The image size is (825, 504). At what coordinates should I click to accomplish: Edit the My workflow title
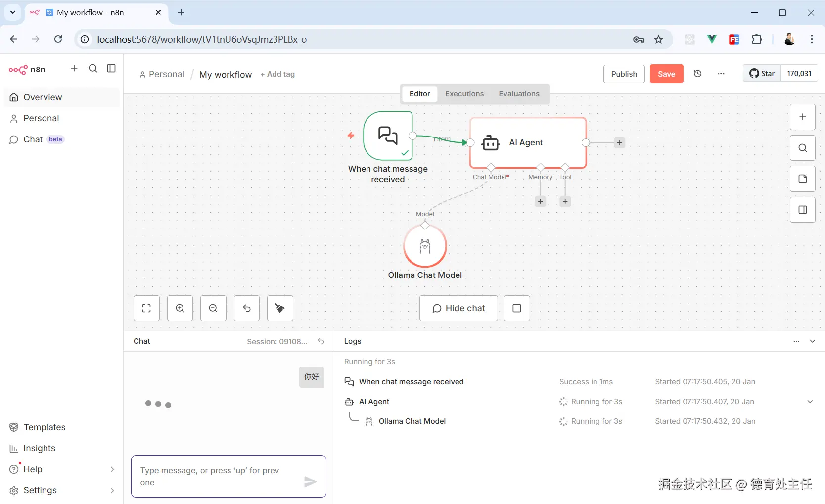point(226,74)
